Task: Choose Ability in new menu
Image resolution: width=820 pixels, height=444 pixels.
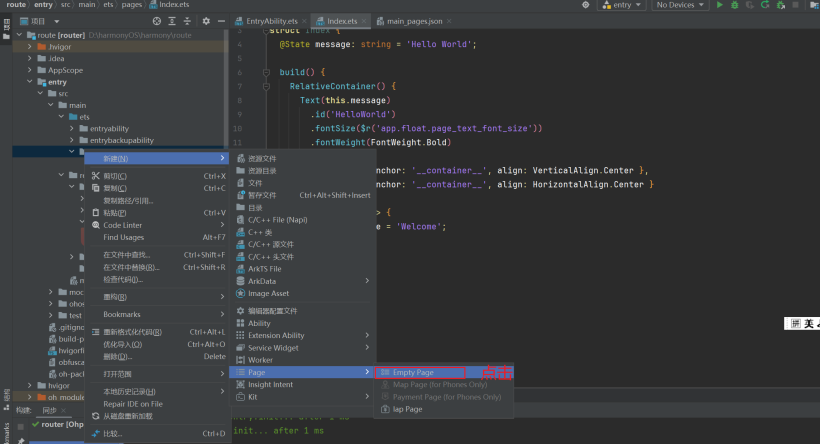Action: pos(303,323)
